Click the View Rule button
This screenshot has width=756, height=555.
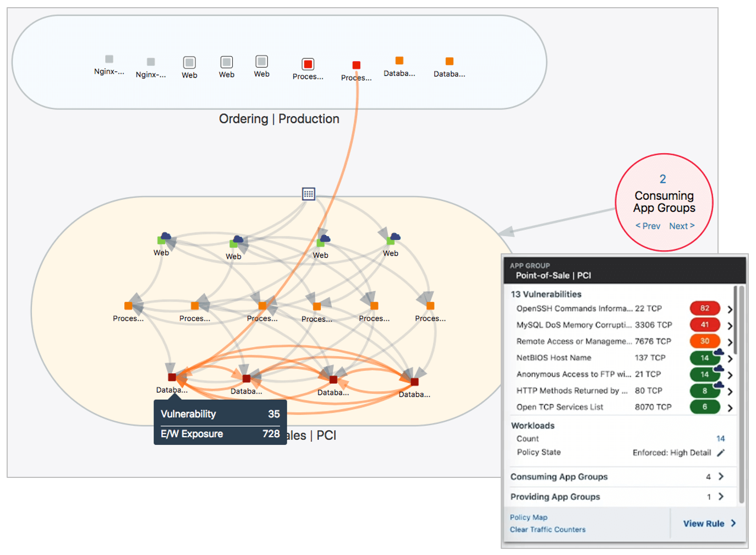[x=709, y=524]
